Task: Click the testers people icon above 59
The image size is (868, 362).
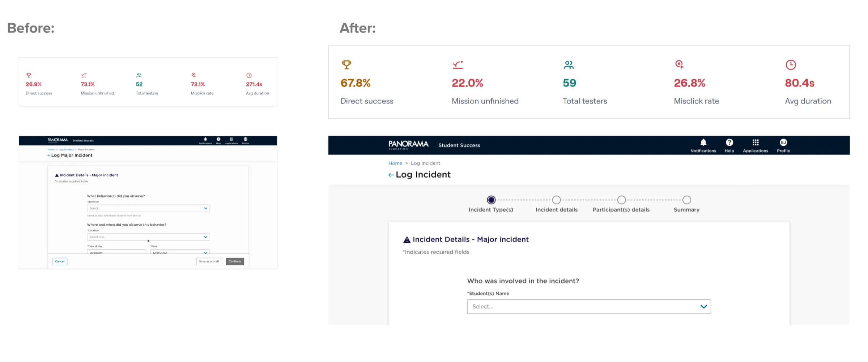Action: [569, 65]
